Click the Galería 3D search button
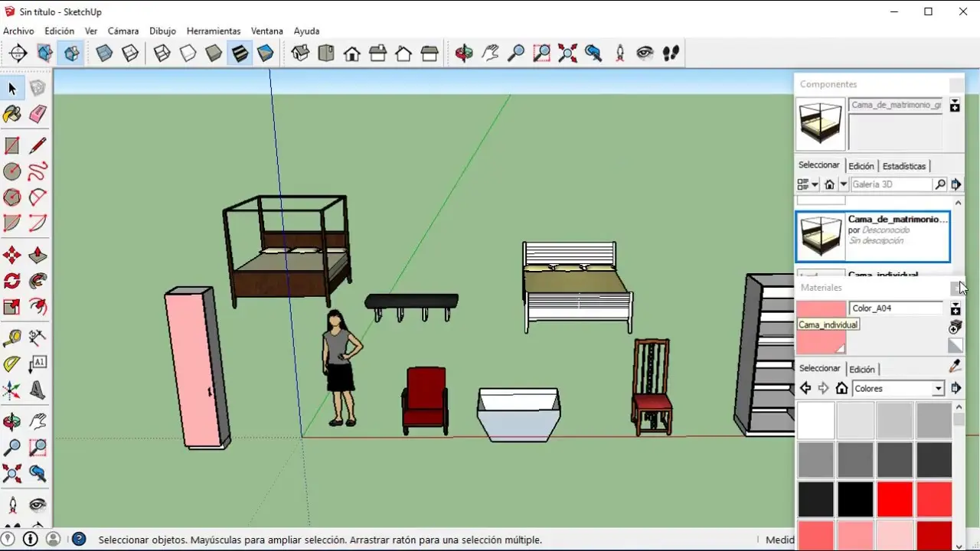The height and width of the screenshot is (551, 980). click(x=939, y=184)
